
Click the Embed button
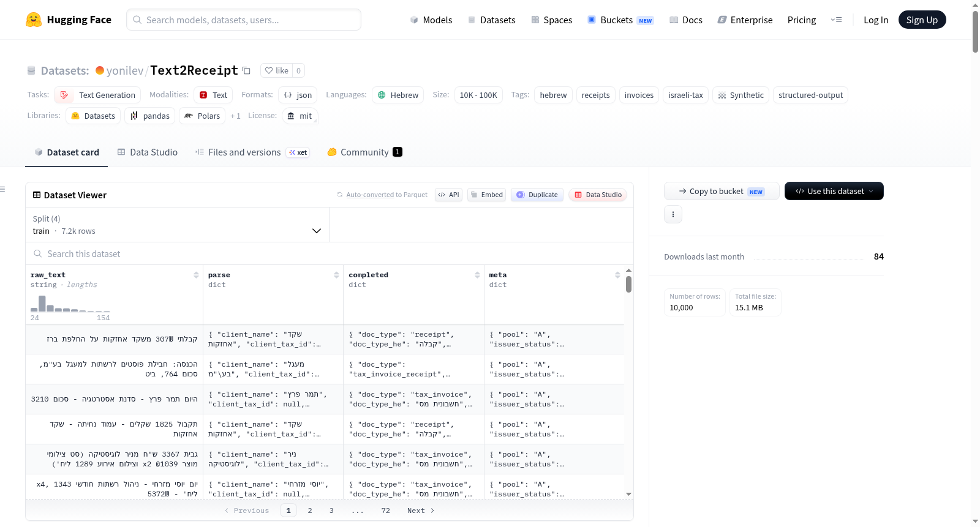[x=486, y=195]
